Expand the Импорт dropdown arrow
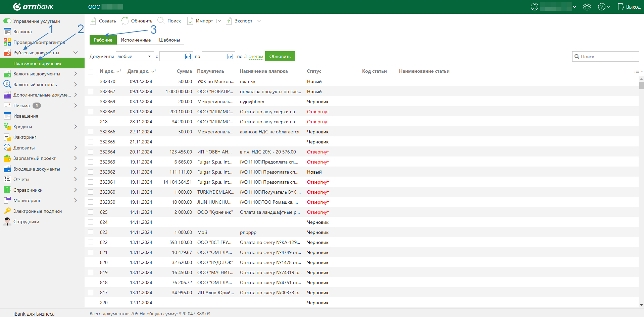The height and width of the screenshot is (317, 644). coord(219,21)
